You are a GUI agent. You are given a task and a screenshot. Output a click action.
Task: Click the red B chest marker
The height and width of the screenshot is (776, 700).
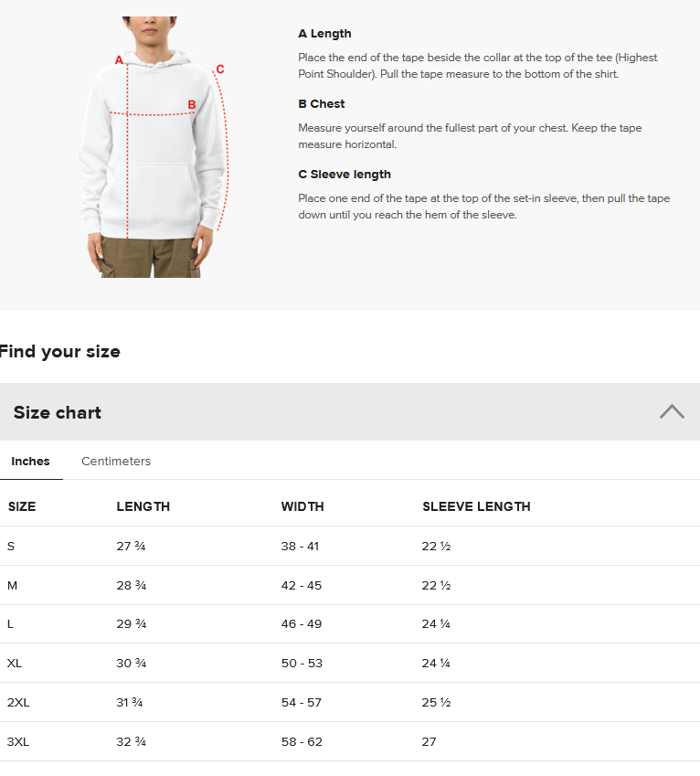tap(191, 104)
